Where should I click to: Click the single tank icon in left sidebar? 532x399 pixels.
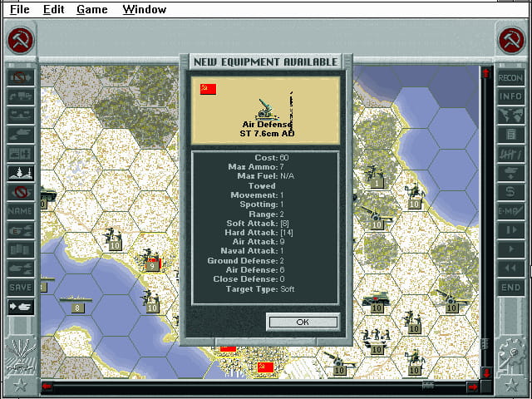(20, 135)
